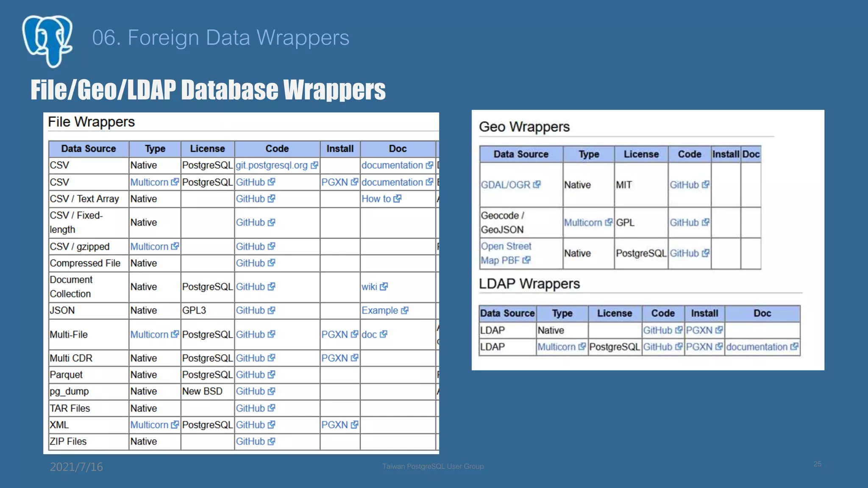Click the 'LDAP Wrappers' section heading
The image size is (868, 488).
tap(529, 283)
